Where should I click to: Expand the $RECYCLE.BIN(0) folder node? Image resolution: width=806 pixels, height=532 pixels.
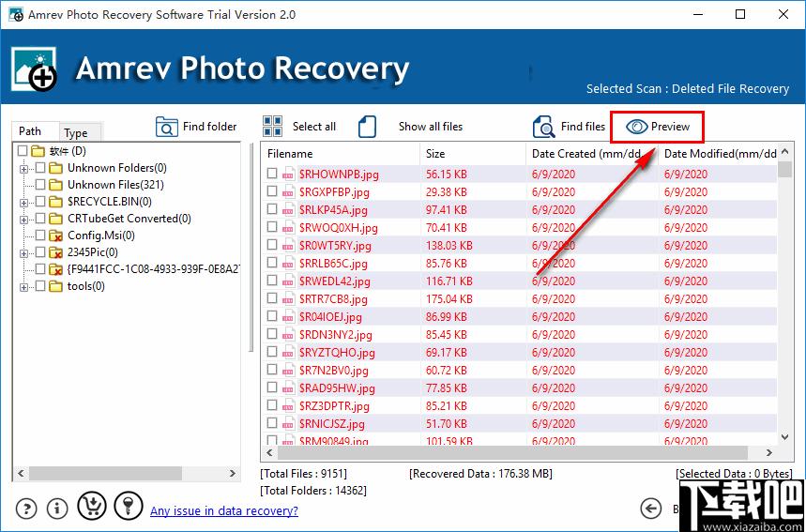click(23, 202)
